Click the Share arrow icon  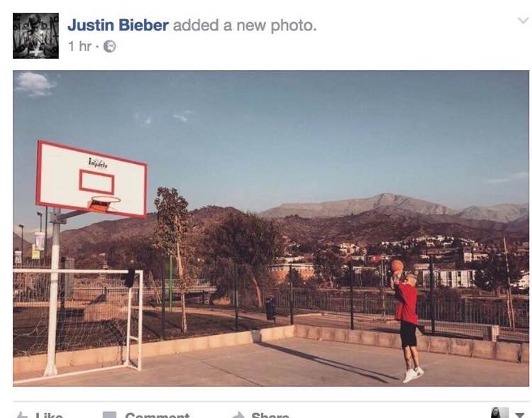pos(238,415)
